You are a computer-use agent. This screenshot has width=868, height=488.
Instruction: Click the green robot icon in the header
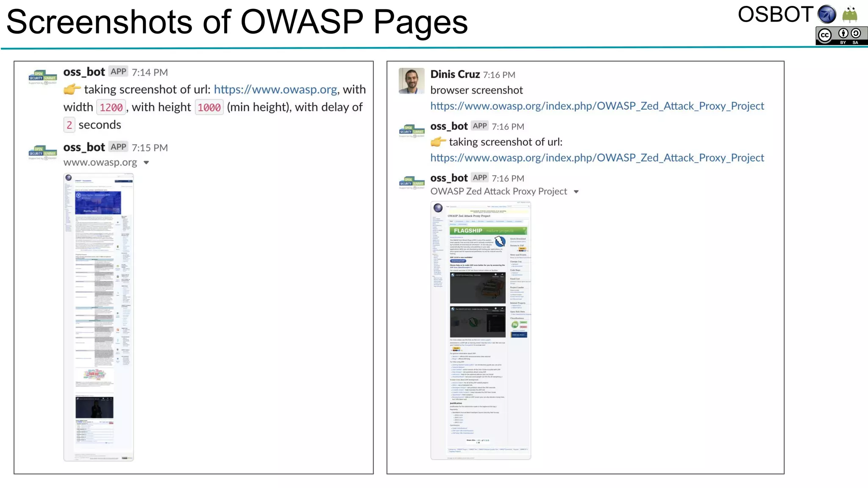pyautogui.click(x=850, y=14)
